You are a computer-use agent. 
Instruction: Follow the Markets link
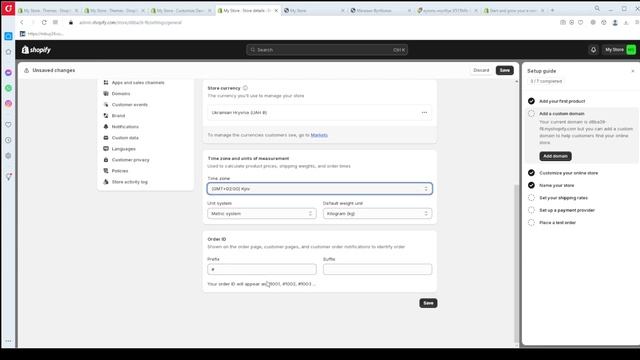[x=319, y=135]
